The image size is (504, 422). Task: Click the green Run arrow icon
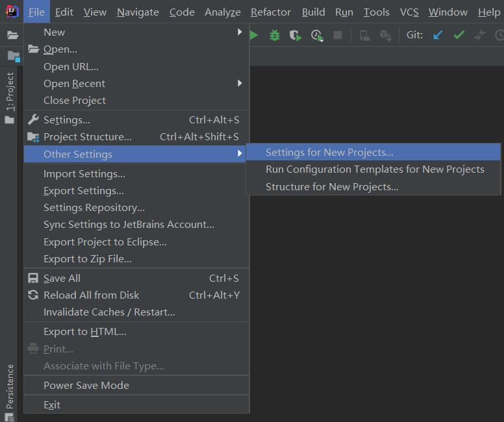pyautogui.click(x=254, y=35)
